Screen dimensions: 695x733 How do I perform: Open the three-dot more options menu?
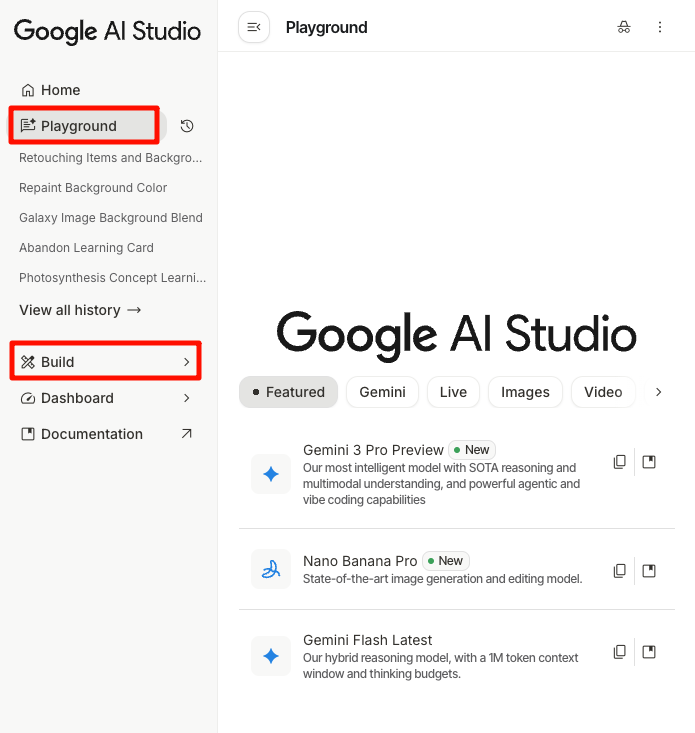click(660, 27)
